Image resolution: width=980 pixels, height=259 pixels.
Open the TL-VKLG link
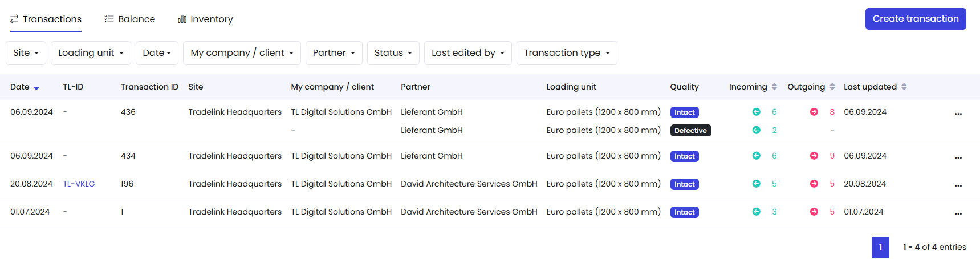[x=79, y=184]
